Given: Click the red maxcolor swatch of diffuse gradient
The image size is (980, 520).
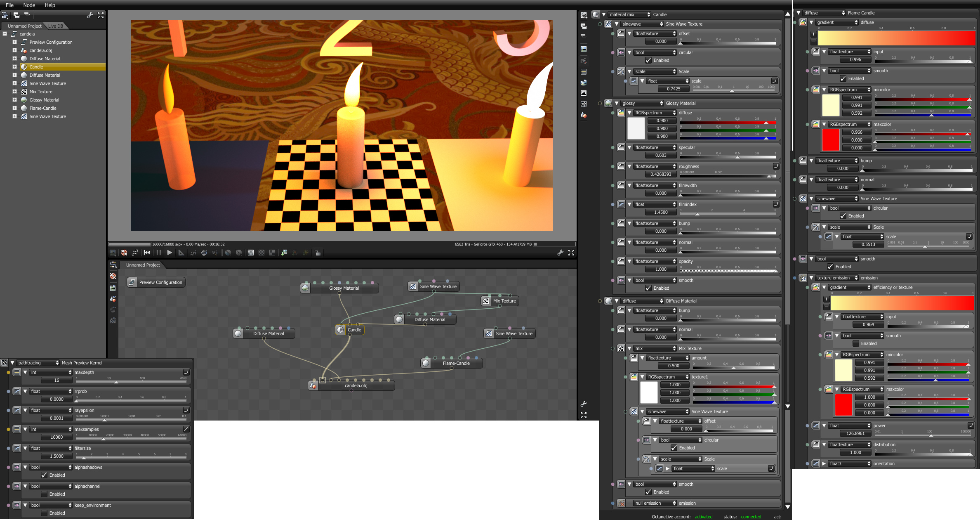Looking at the screenshot, I should pyautogui.click(x=830, y=140).
